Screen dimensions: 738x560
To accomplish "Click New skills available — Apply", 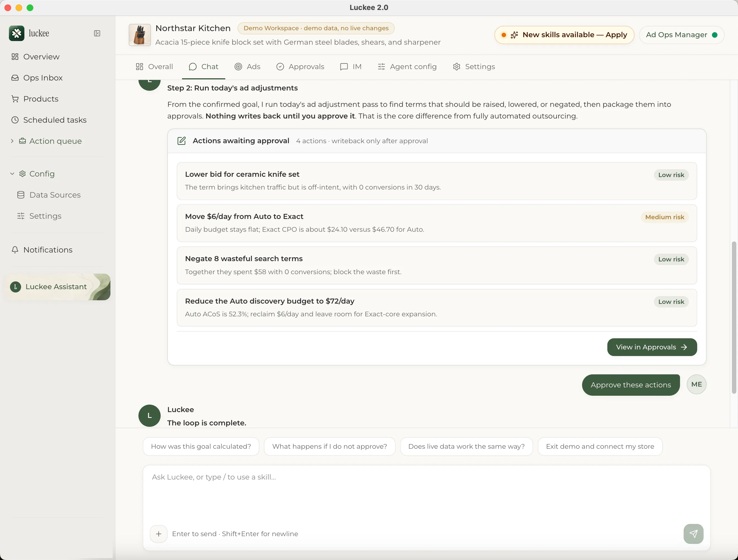I will pyautogui.click(x=564, y=35).
